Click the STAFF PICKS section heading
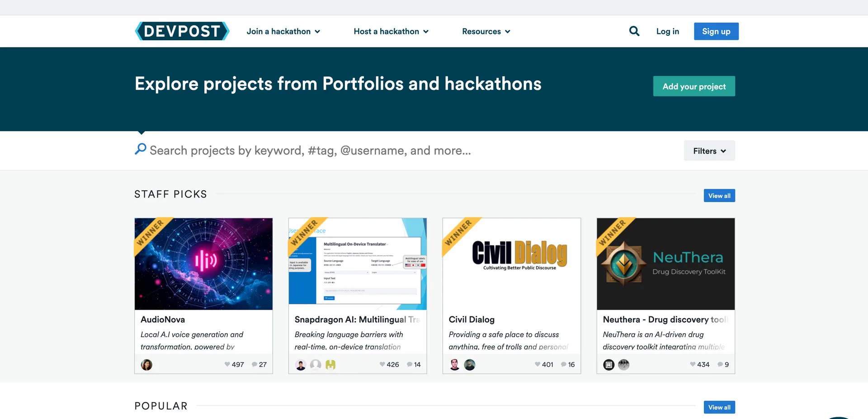The image size is (868, 419). (170, 194)
